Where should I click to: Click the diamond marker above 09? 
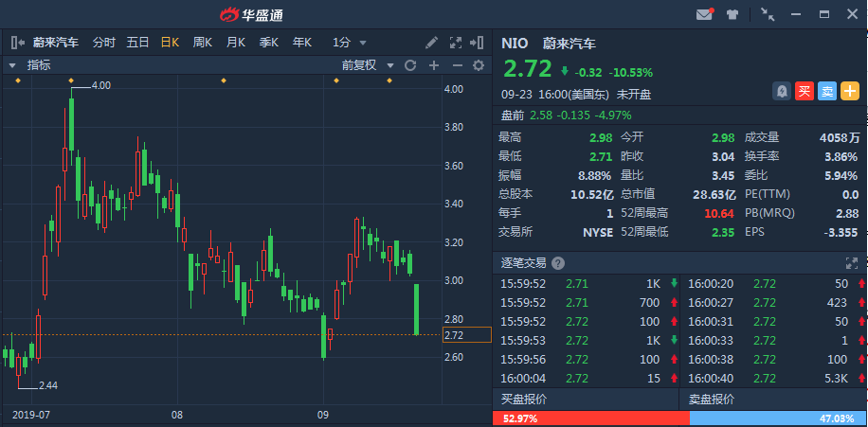point(336,80)
